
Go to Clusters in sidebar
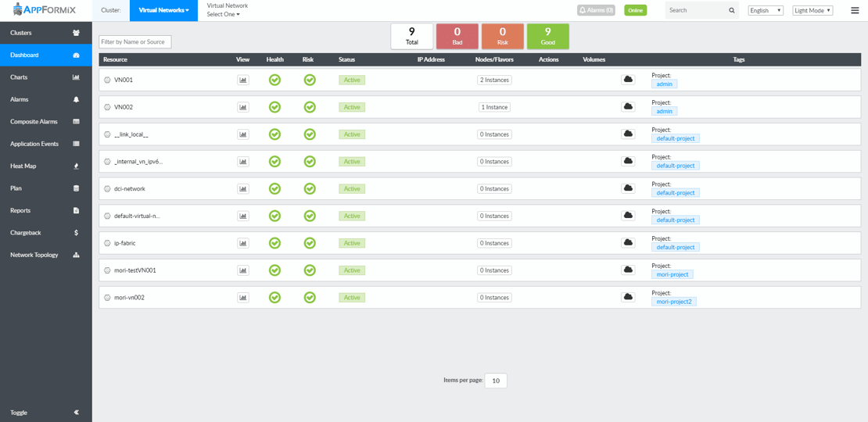point(46,33)
